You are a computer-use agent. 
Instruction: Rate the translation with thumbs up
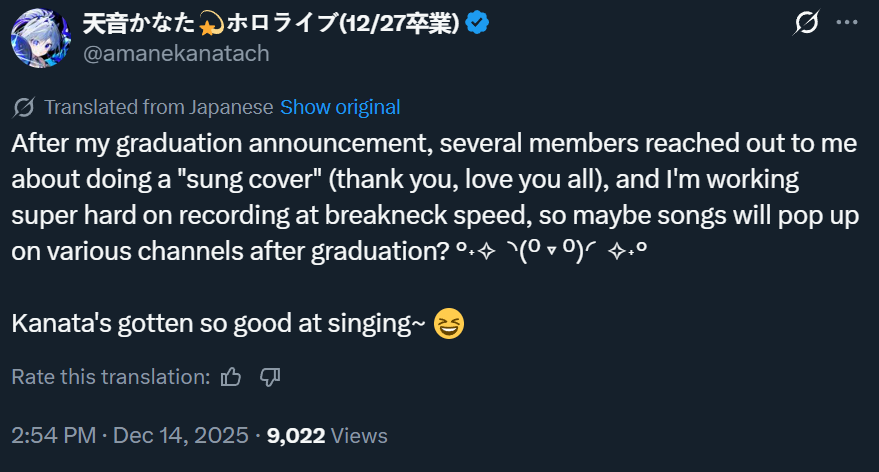(231, 377)
